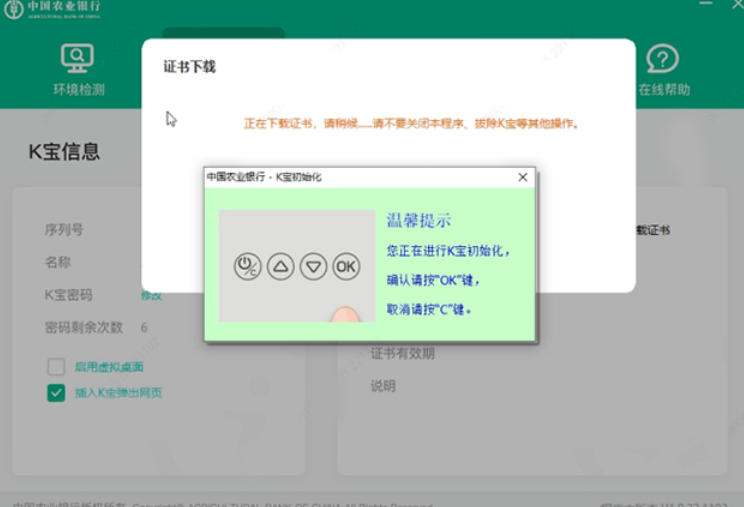Viewport: 744px width, 507px height.
Task: Click the 证书有效期 label
Action: (x=402, y=353)
